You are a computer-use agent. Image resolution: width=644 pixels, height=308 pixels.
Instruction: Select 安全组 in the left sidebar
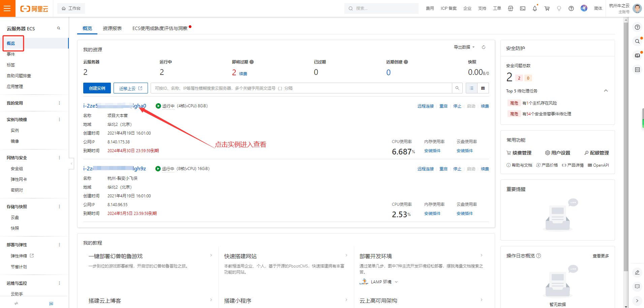click(x=17, y=169)
